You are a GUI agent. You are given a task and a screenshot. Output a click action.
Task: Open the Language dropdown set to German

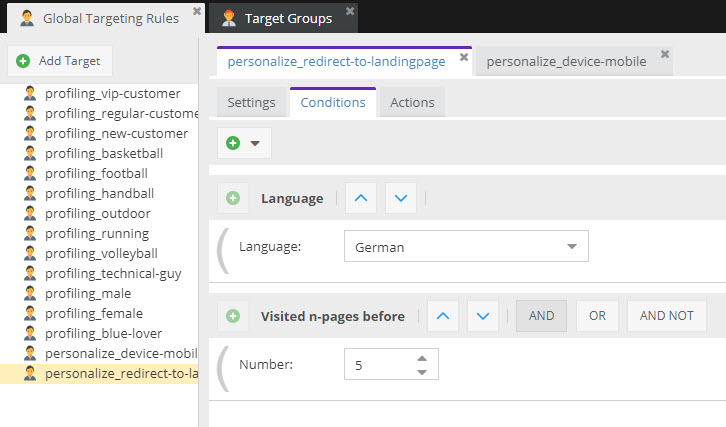click(x=466, y=246)
